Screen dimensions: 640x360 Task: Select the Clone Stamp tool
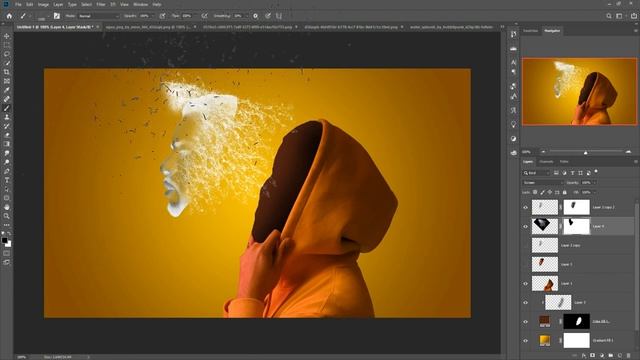point(7,117)
